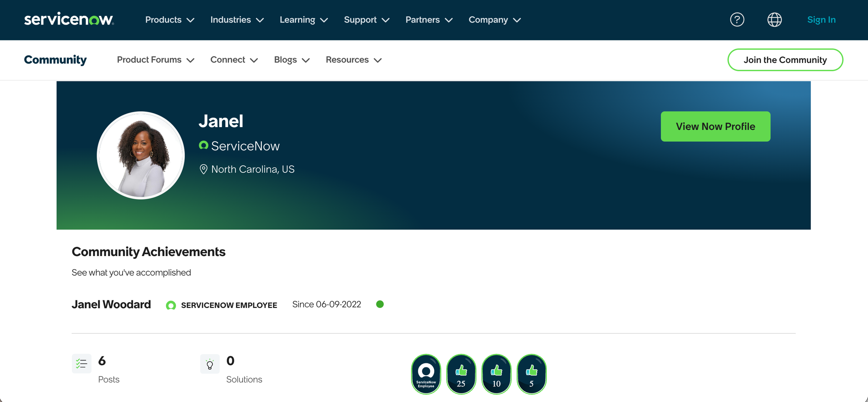Image resolution: width=868 pixels, height=402 pixels.
Task: Click the ServiceNow logo
Action: tap(69, 19)
